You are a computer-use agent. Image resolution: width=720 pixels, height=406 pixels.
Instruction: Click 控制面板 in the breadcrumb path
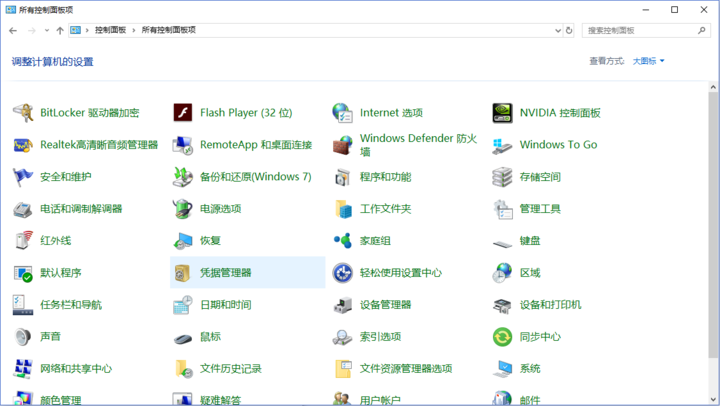[110, 30]
